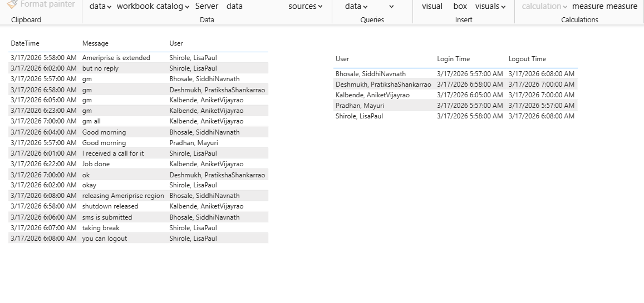Click the visual button in the Insert group

[432, 6]
